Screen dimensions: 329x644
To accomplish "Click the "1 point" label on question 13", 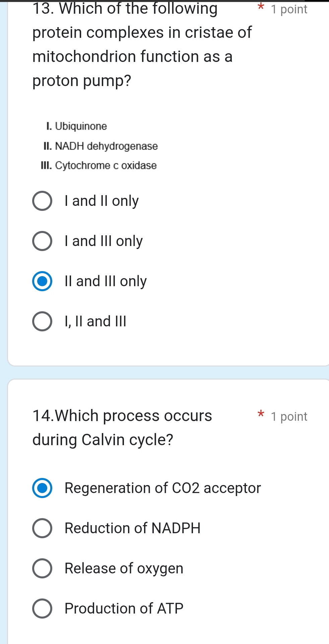I will click(289, 9).
